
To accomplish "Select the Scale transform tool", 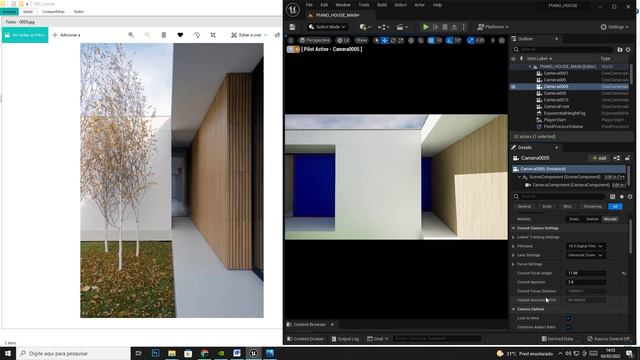I will click(x=401, y=40).
